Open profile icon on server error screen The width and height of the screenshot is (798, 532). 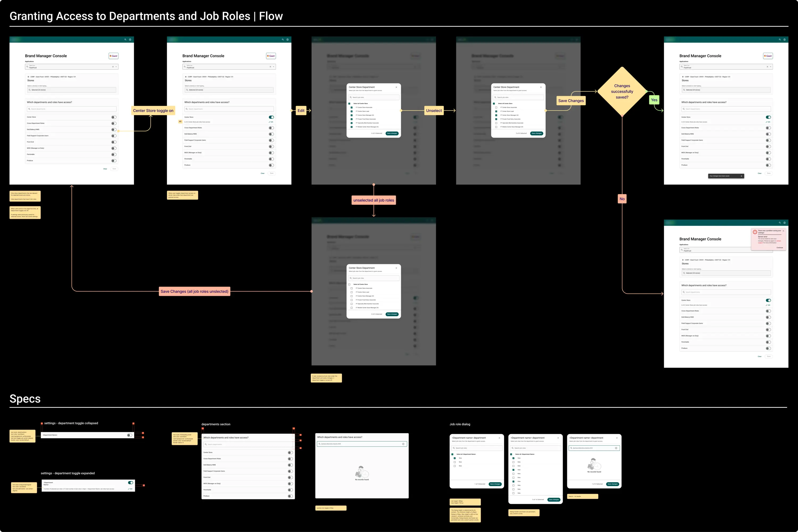coord(784,223)
